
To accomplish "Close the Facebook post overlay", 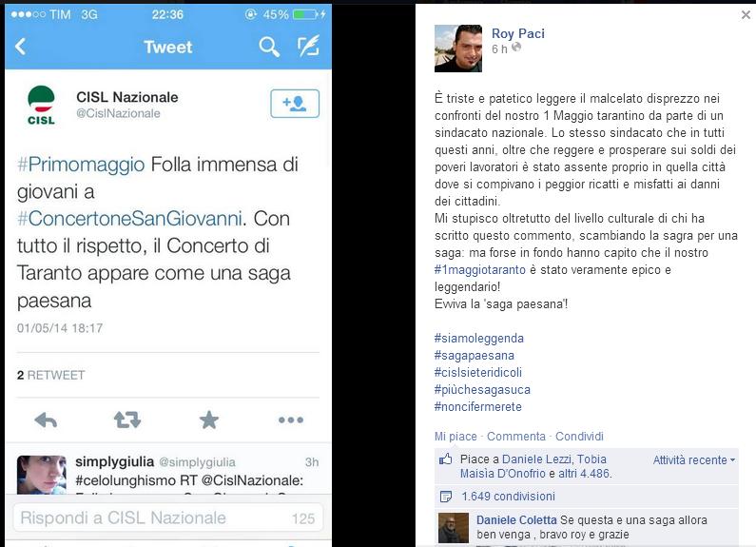I will [746, 15].
